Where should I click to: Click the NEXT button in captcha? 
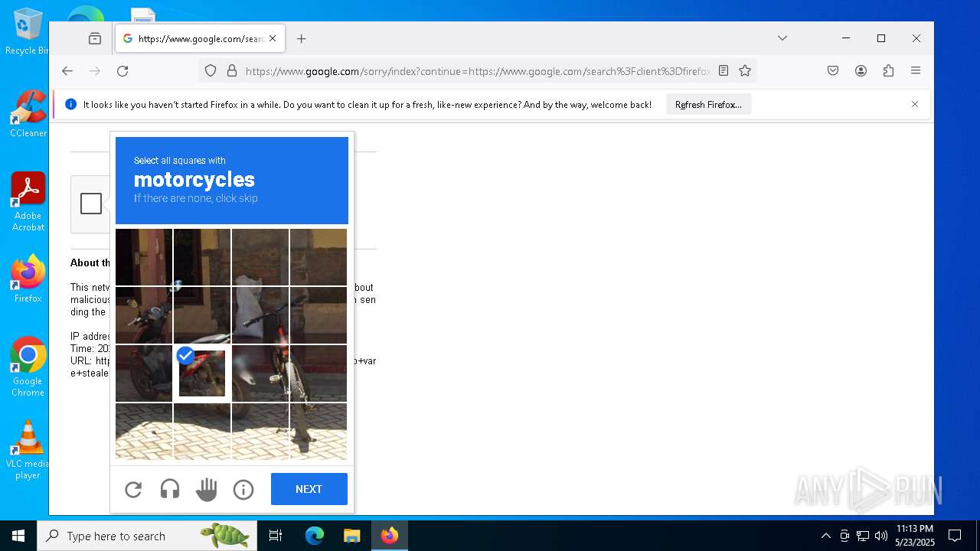(x=309, y=489)
